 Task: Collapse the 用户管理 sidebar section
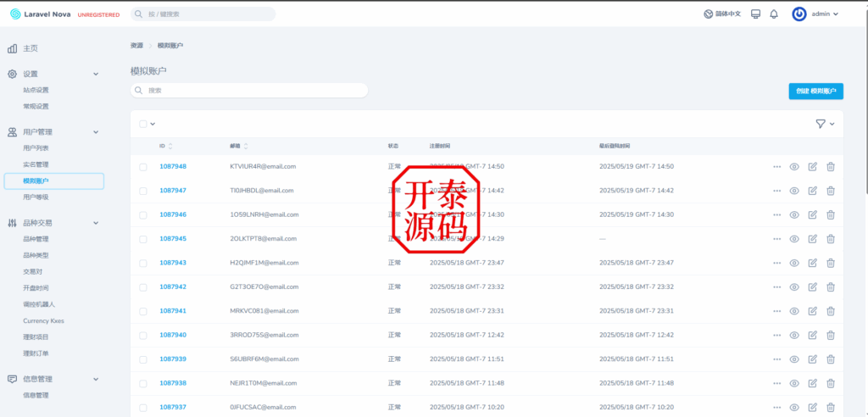(x=95, y=132)
